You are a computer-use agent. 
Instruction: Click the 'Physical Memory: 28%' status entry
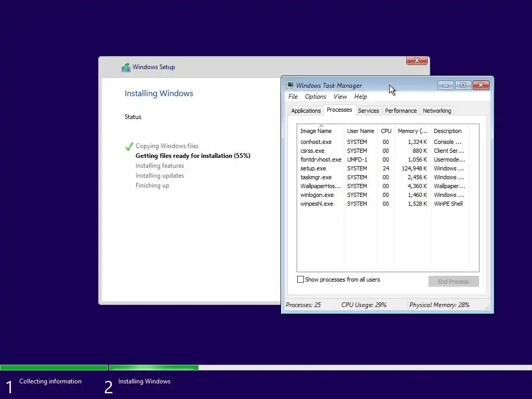pos(440,304)
